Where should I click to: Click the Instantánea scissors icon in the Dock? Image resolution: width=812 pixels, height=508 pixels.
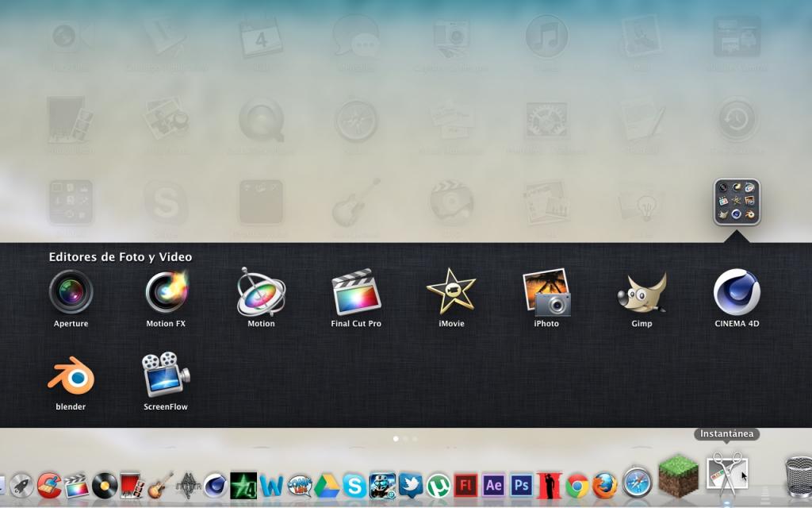click(727, 474)
